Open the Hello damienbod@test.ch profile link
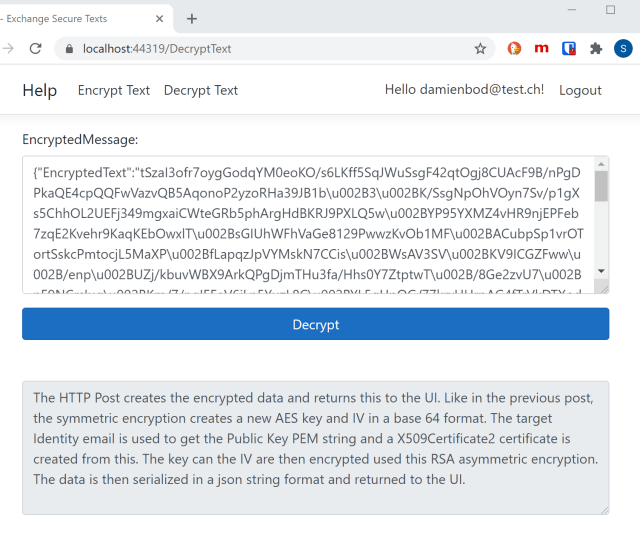640x538 pixels. [464, 90]
